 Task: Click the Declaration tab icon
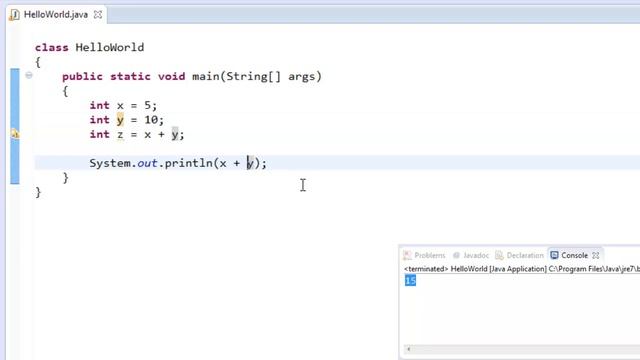click(x=499, y=256)
